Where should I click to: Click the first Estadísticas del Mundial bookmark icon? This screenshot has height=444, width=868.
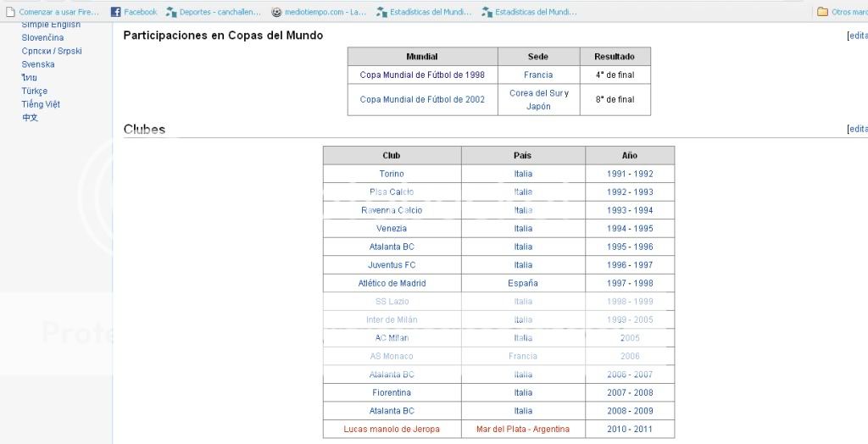[381, 12]
